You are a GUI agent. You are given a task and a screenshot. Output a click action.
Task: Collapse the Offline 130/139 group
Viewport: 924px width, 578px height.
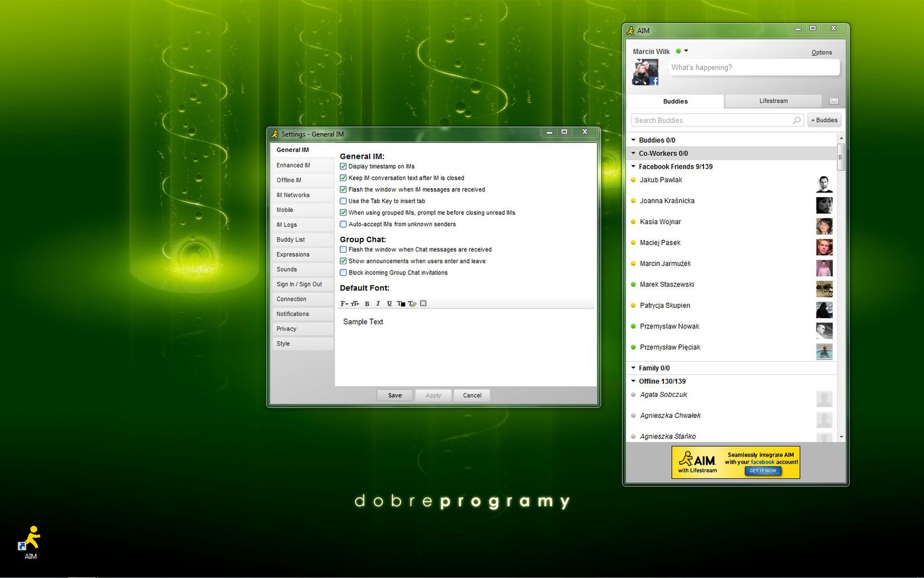click(633, 381)
